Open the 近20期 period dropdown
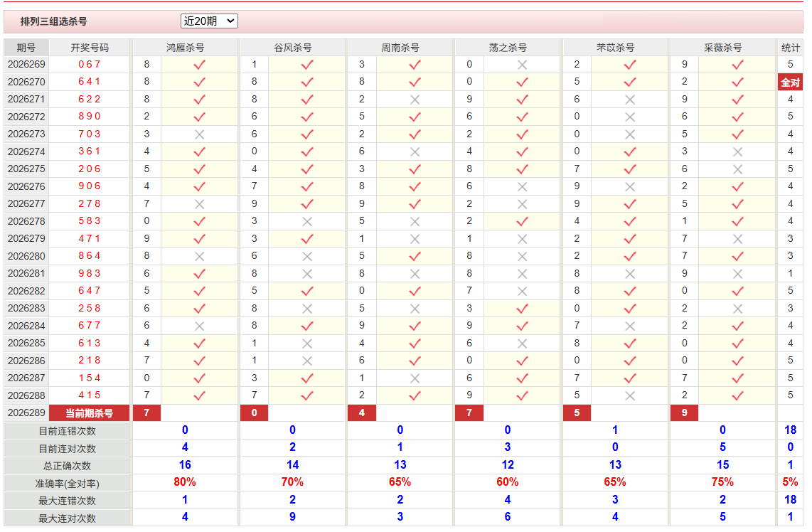Screen dimensions: 812x532 point(209,21)
